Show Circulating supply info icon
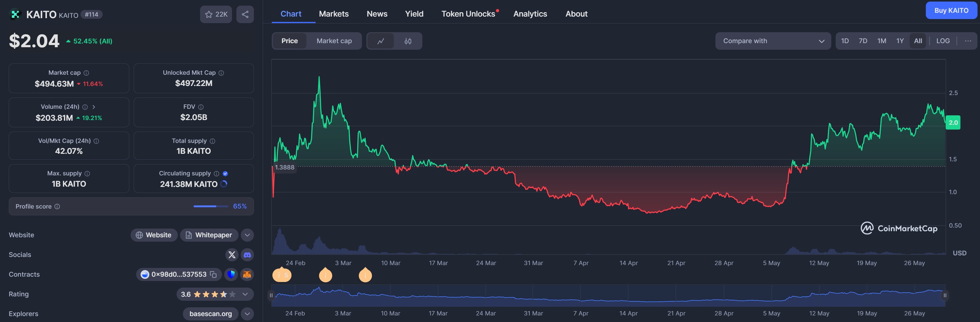Viewport: 980px width, 322px height. 216,174
